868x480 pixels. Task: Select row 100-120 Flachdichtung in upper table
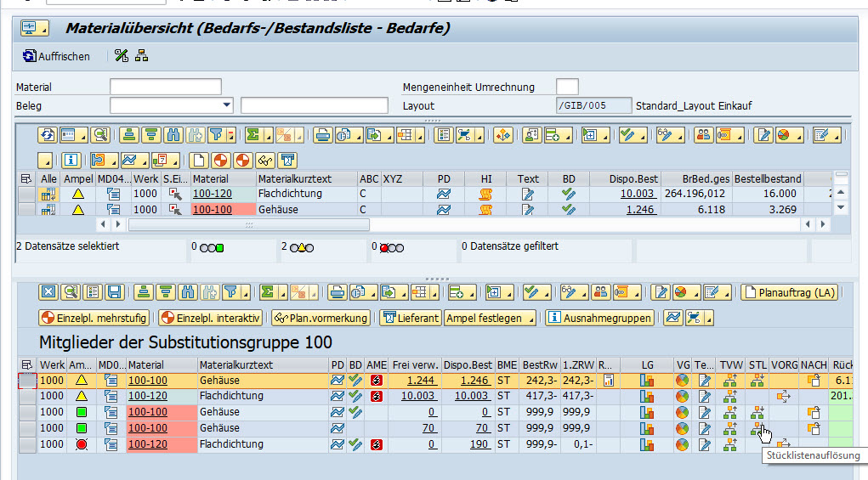(x=26, y=194)
